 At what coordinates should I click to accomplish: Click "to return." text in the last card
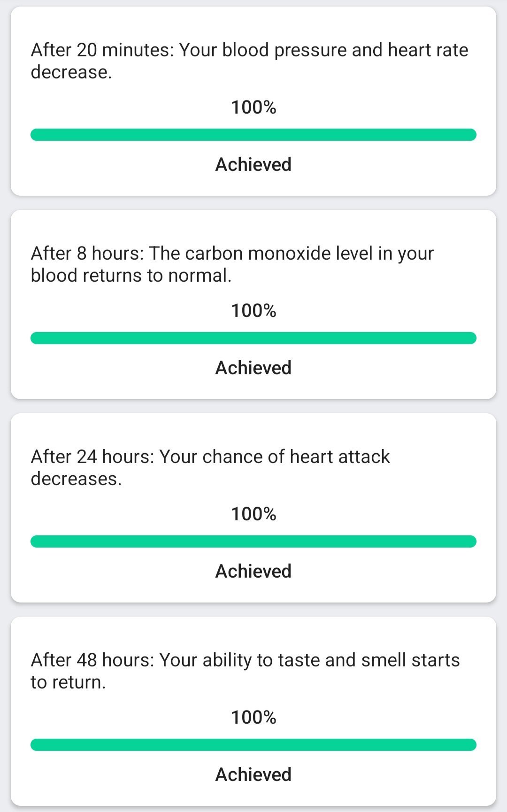click(x=68, y=682)
